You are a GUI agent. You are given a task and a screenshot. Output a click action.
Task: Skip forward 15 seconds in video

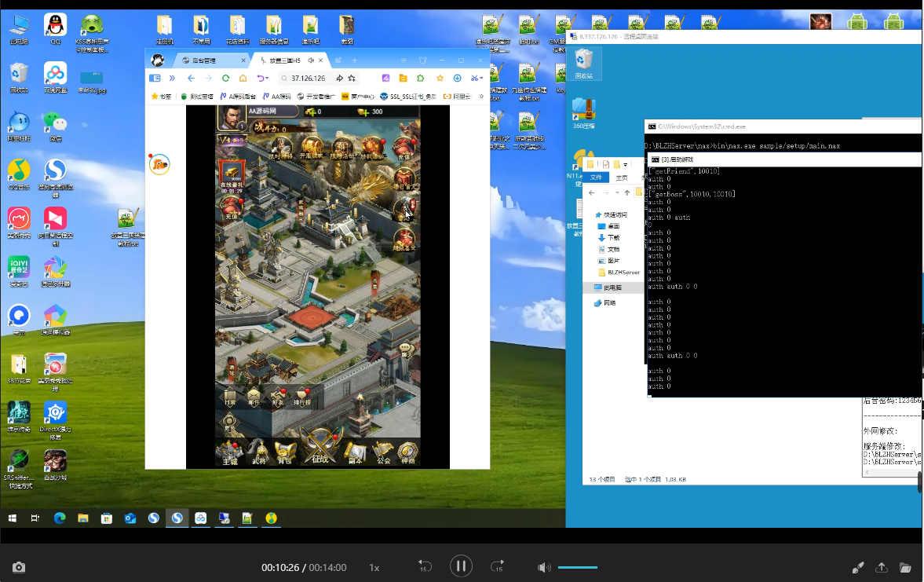click(x=498, y=566)
